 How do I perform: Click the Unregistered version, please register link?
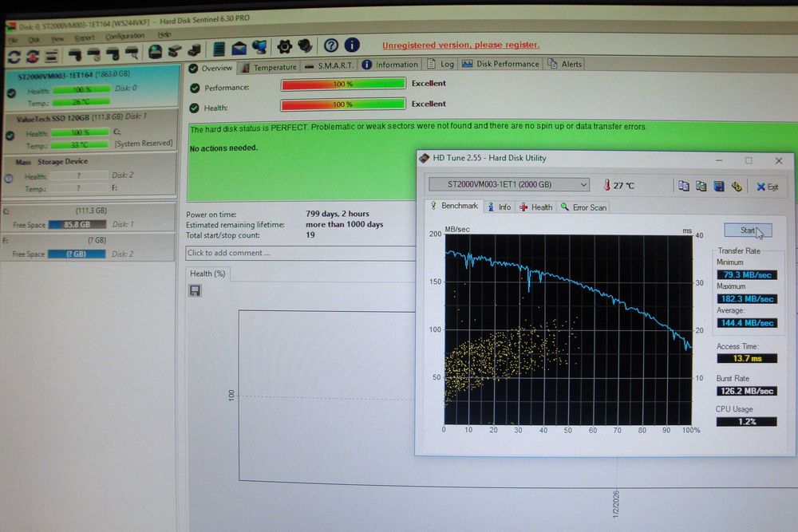pos(460,45)
